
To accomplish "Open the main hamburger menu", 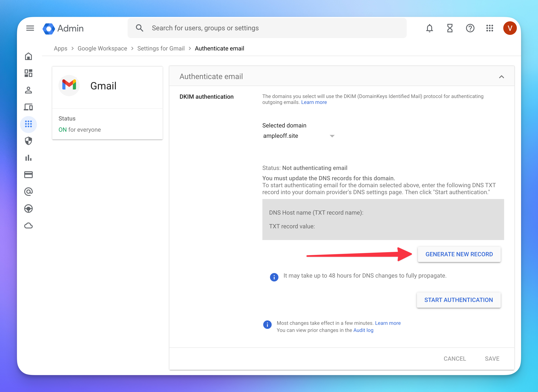I will pyautogui.click(x=30, y=28).
